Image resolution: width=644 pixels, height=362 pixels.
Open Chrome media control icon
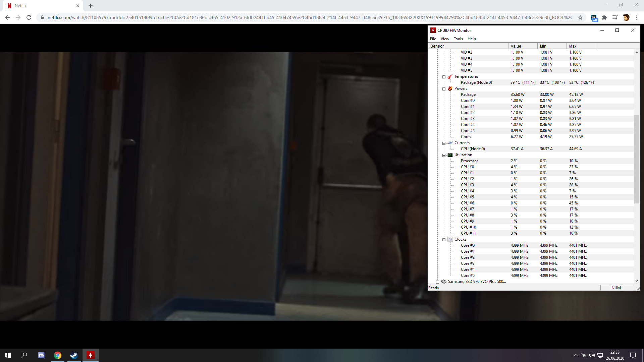click(615, 17)
